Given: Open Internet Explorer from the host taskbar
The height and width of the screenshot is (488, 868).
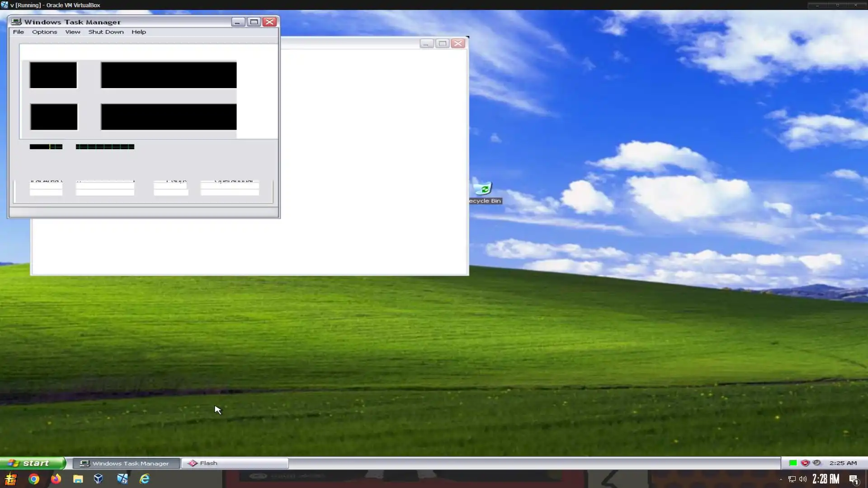Looking at the screenshot, I should tap(144, 479).
